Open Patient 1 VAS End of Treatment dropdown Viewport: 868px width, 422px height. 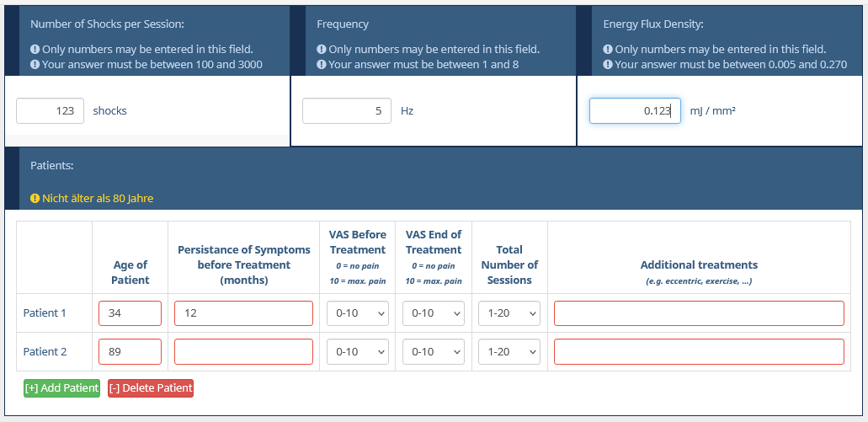(433, 313)
